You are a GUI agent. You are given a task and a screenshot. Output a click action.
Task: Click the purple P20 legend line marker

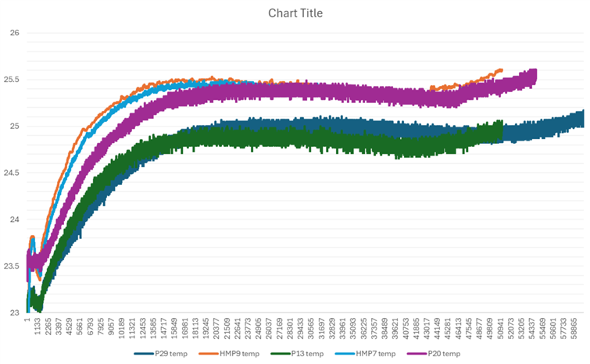tap(417, 354)
